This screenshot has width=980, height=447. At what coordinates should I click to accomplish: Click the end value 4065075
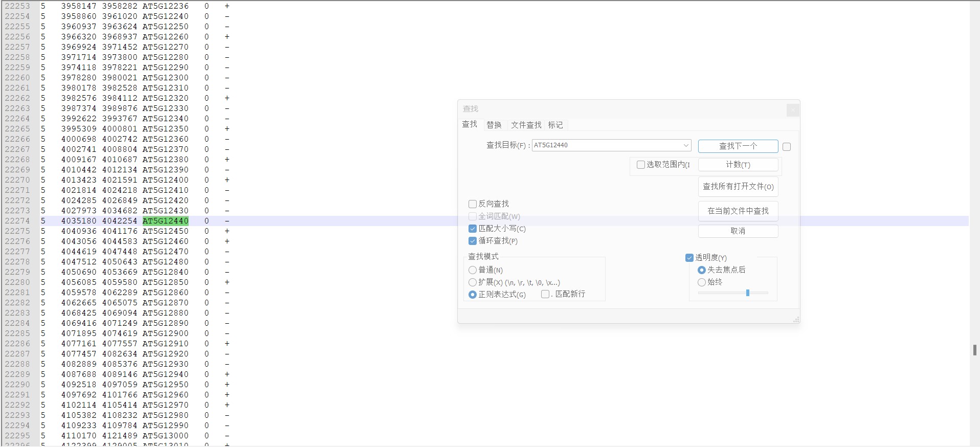point(120,303)
